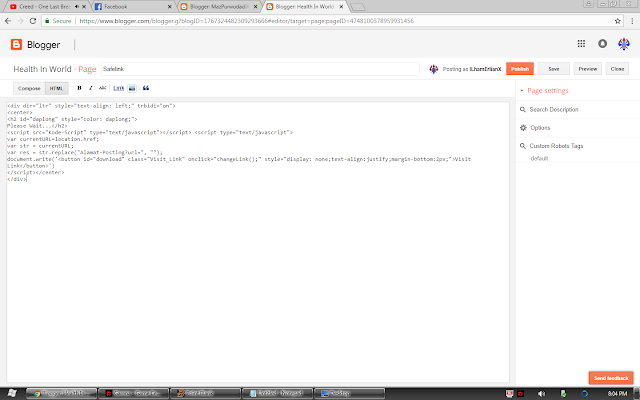640x400 pixels.
Task: Apply italic formatting in editor toolbar
Action: coord(91,88)
